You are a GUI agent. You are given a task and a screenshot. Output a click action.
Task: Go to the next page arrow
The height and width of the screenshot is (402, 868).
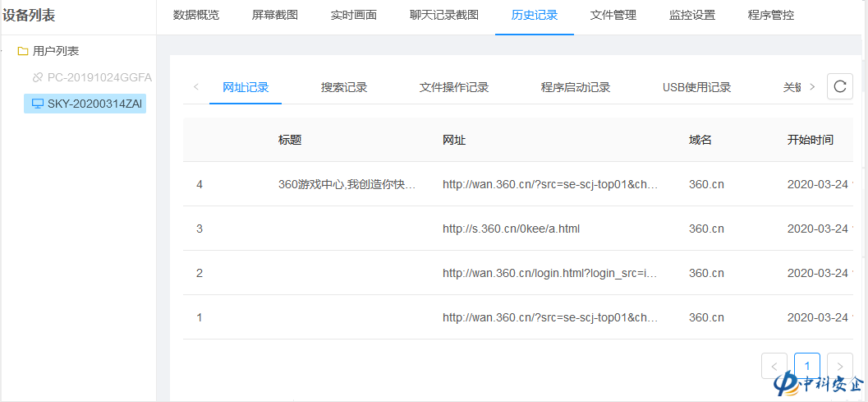coord(840,366)
